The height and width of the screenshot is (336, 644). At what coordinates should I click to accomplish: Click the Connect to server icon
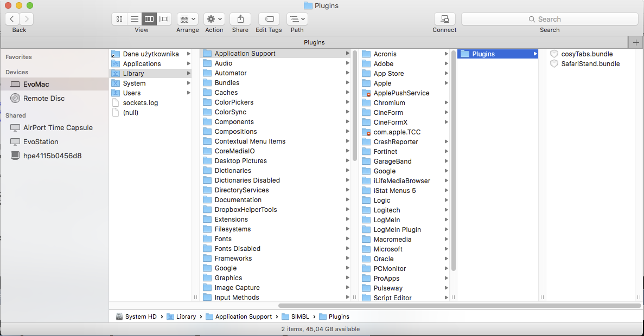(x=444, y=19)
